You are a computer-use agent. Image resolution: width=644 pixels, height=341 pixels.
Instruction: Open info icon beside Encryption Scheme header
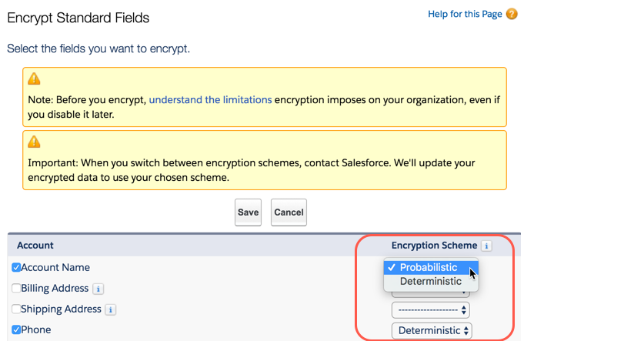486,246
